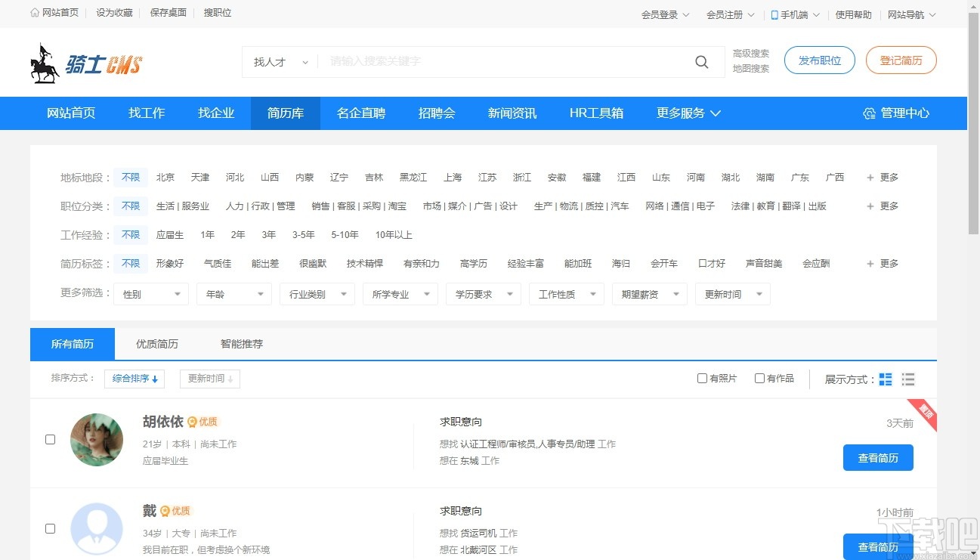Viewport: 980px width, 560px height.
Task: Click 戴's profile photo thumbnail
Action: point(97,528)
